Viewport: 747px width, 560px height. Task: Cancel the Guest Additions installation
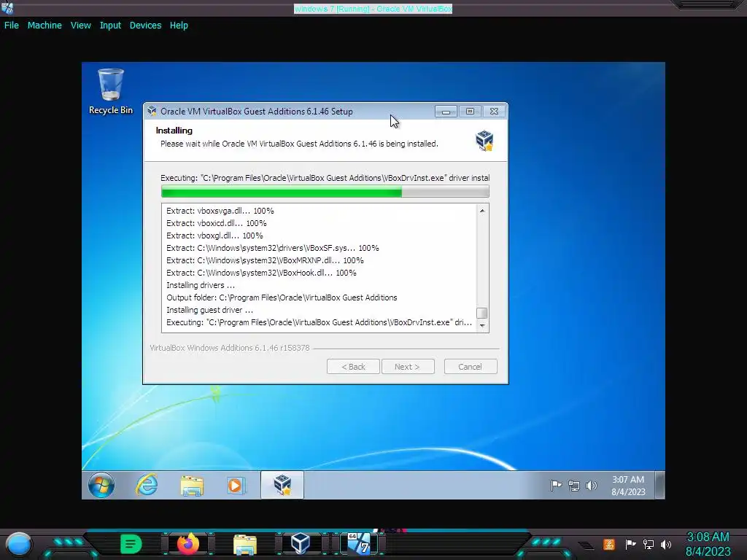(x=471, y=367)
